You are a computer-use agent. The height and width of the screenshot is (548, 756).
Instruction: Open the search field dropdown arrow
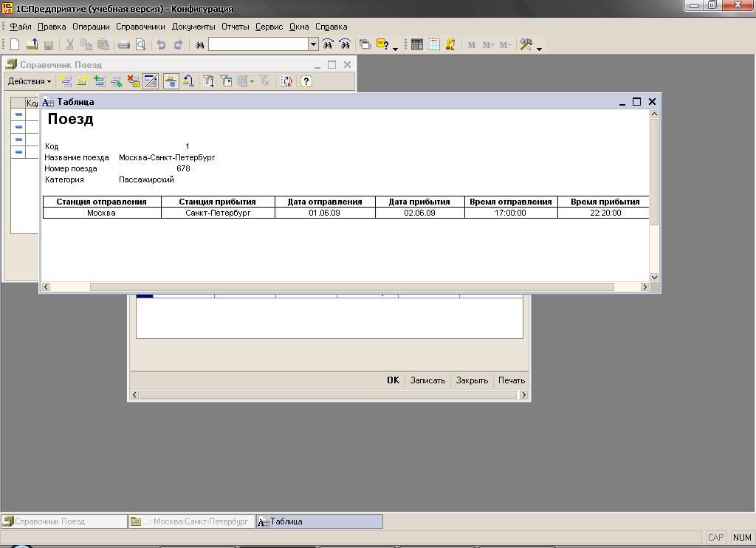tap(313, 45)
